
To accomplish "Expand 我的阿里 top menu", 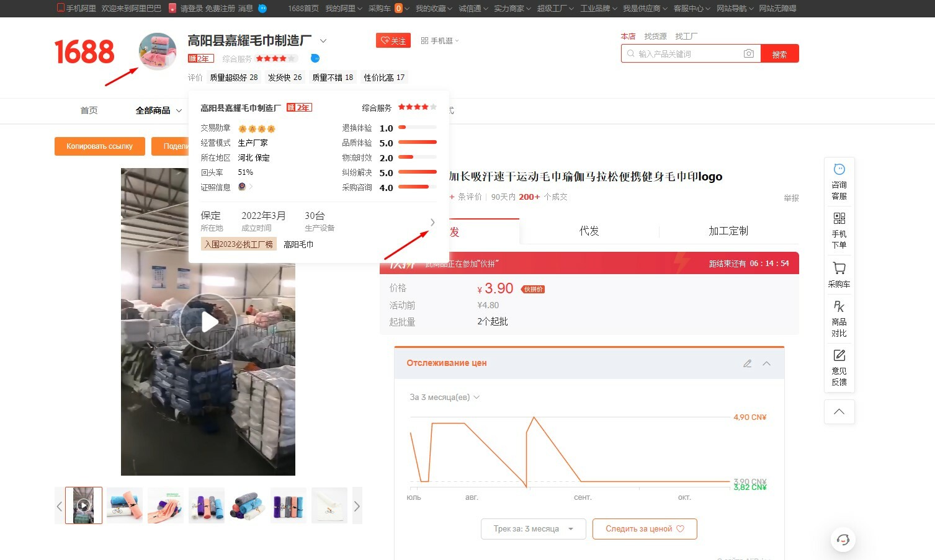I will click(344, 8).
